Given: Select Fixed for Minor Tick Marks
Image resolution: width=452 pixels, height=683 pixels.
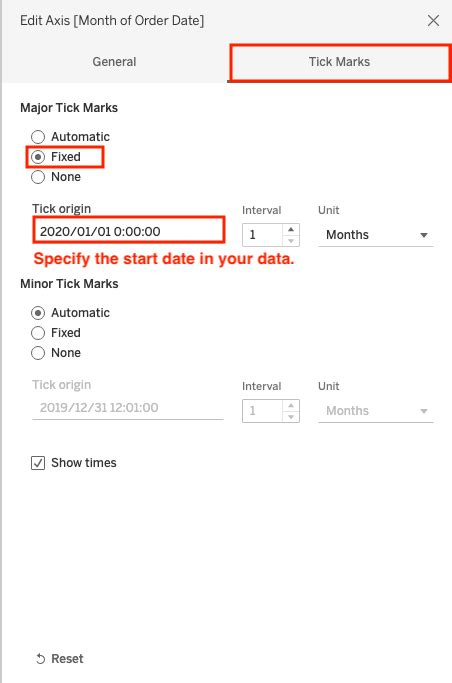Looking at the screenshot, I should 38,333.
